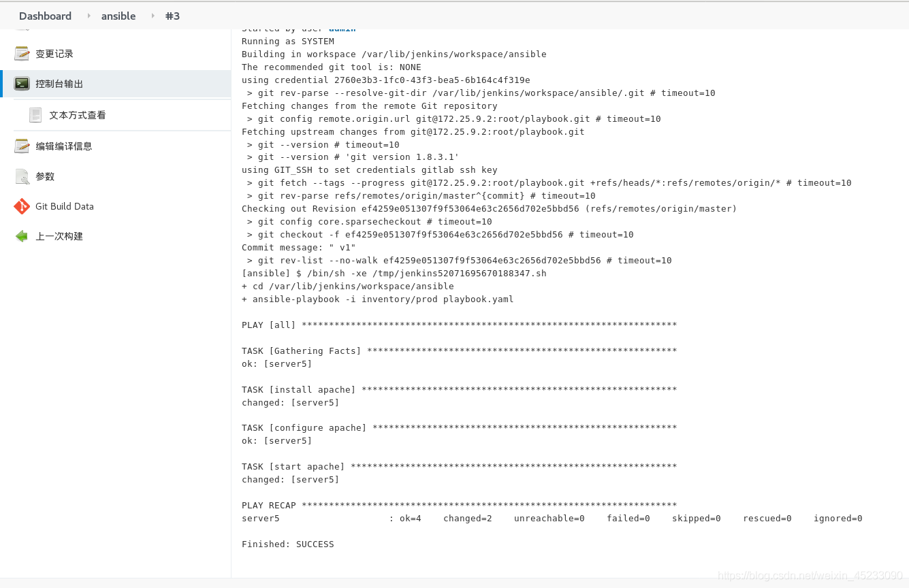Click the 'git config core.sparsecheckout' line
Viewport: 909px width, 588px height.
click(x=369, y=222)
